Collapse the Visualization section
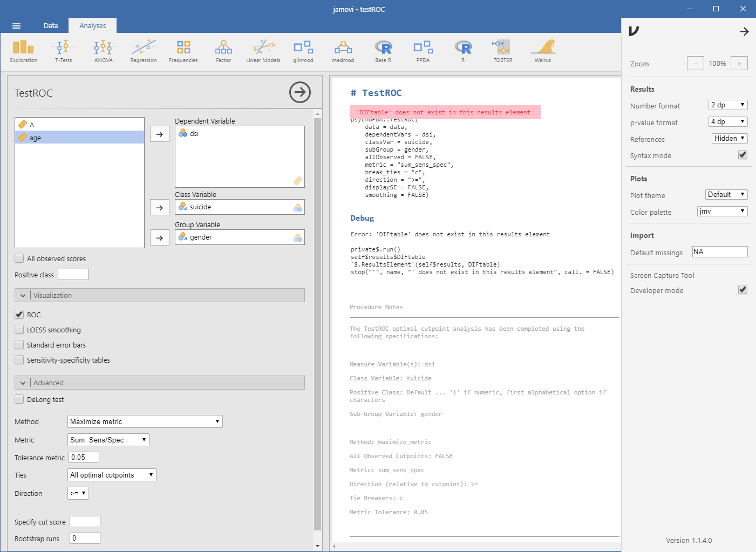The image size is (756, 552). coord(23,295)
